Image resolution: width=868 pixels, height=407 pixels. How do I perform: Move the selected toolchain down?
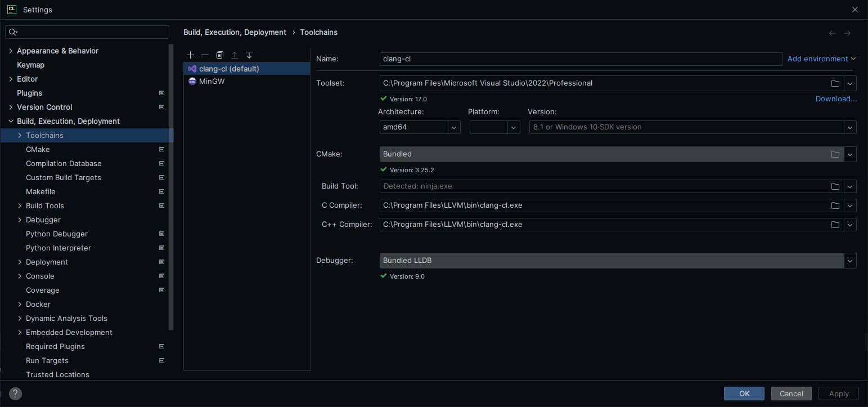click(249, 55)
